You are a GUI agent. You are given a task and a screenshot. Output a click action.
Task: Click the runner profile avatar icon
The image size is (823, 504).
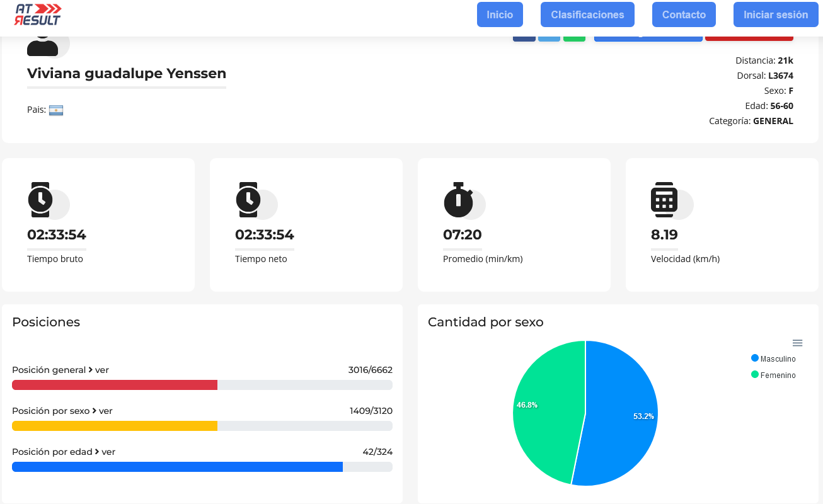click(x=43, y=45)
